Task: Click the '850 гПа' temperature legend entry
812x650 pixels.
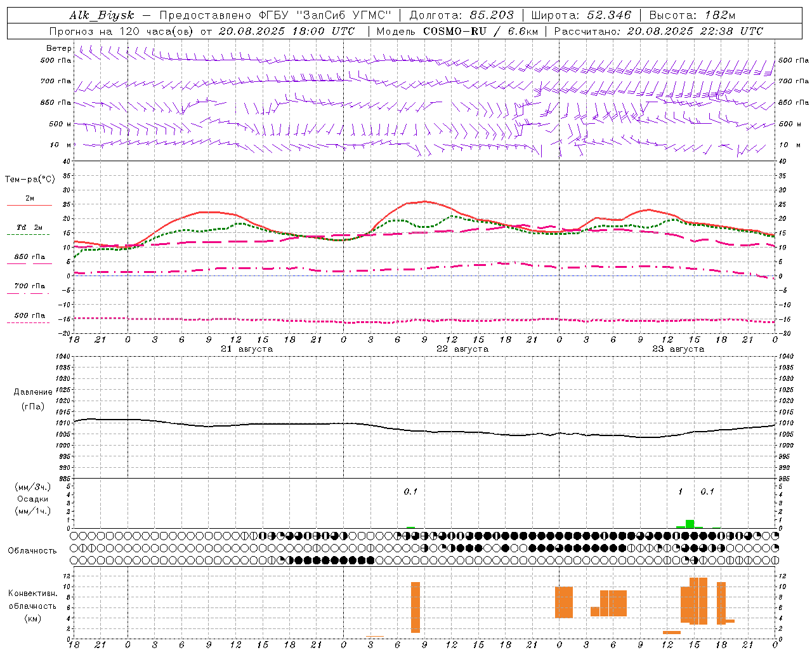Action: (x=30, y=257)
